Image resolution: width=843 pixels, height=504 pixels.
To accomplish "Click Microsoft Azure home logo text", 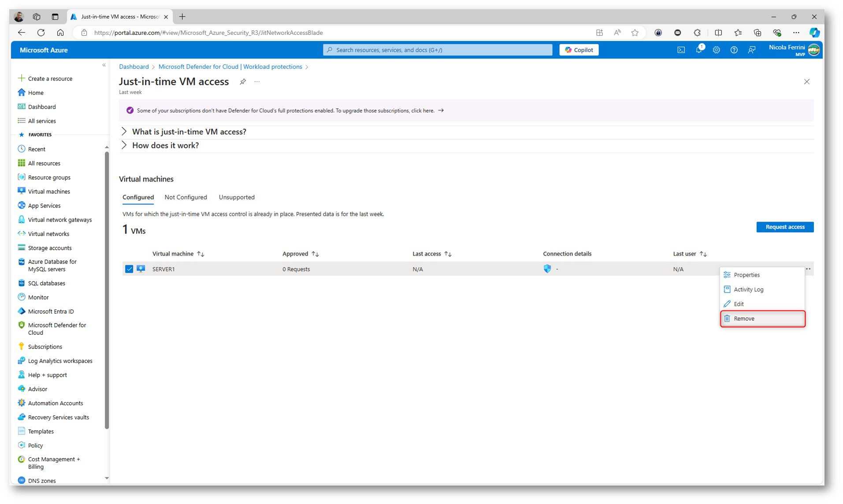I will pos(44,50).
